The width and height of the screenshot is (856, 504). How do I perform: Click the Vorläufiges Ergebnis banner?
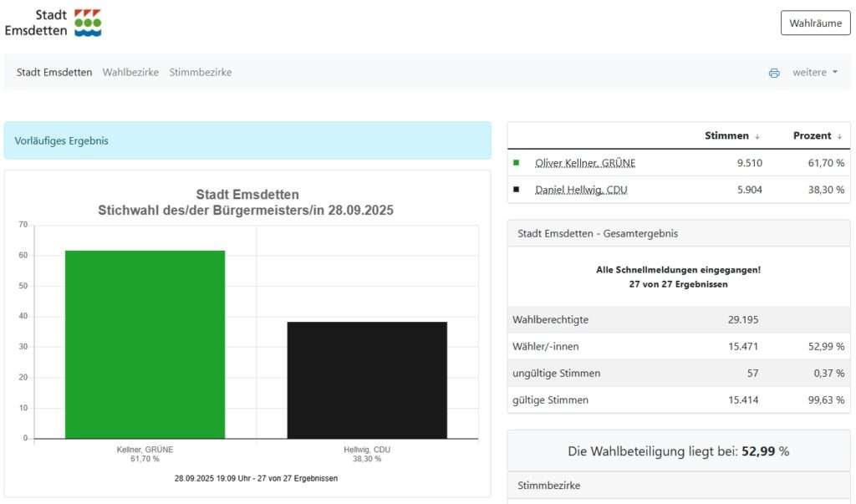click(x=247, y=140)
